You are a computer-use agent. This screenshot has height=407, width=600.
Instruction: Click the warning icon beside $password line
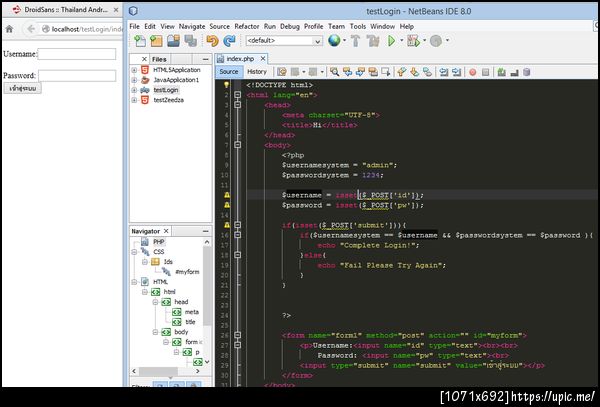point(227,205)
